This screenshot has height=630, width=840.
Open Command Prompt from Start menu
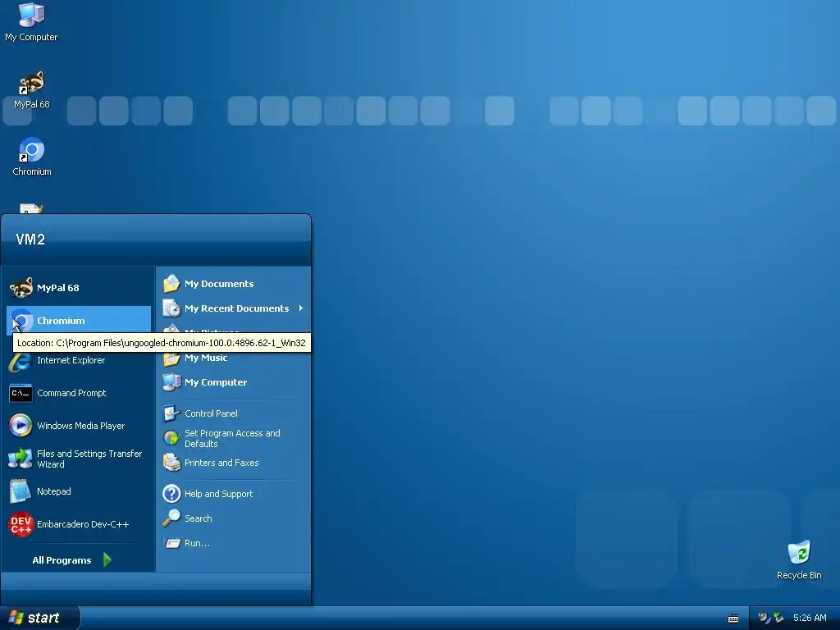pyautogui.click(x=79, y=393)
